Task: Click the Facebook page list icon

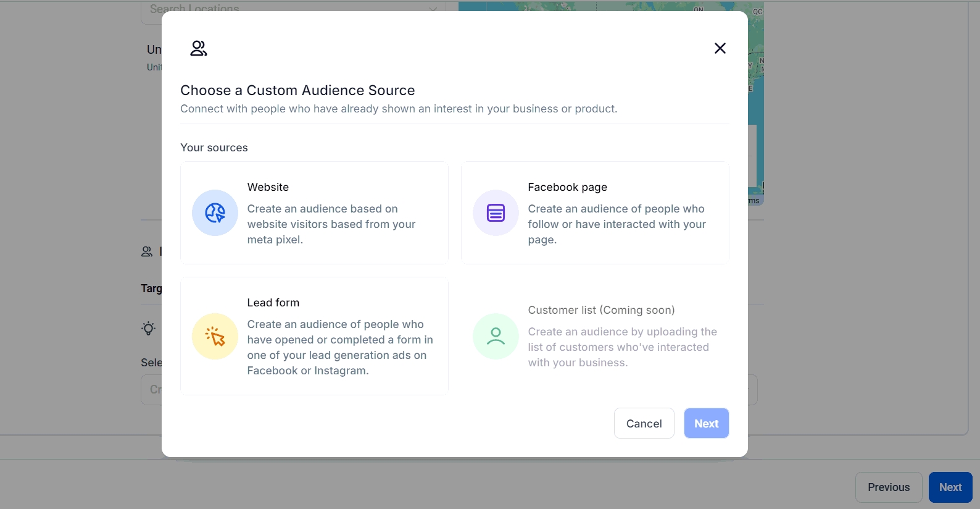Action: pos(496,213)
